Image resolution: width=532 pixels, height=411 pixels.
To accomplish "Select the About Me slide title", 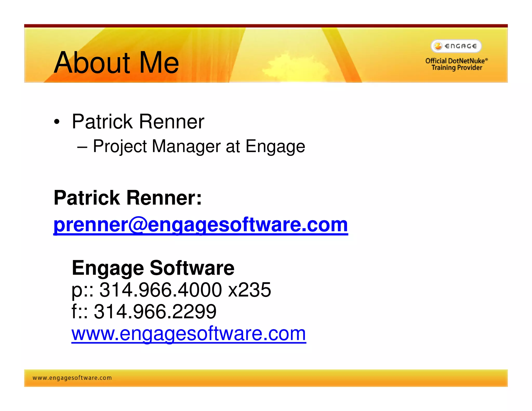I will pos(116,63).
